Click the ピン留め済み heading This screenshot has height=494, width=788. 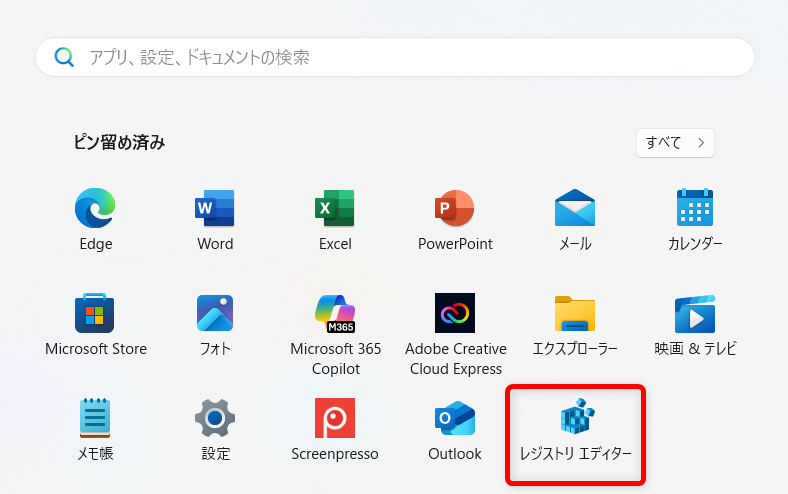tap(120, 143)
